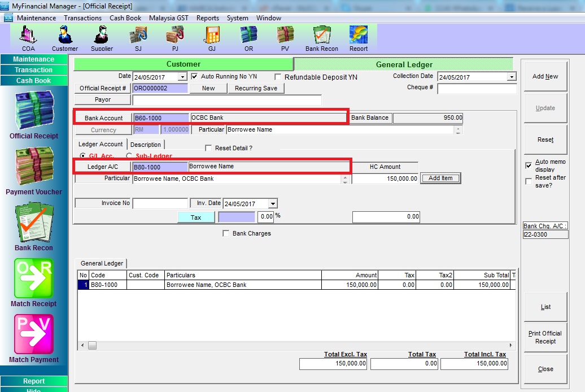Image resolution: width=585 pixels, height=392 pixels.
Task: Click the Add Item button
Action: pyautogui.click(x=440, y=178)
